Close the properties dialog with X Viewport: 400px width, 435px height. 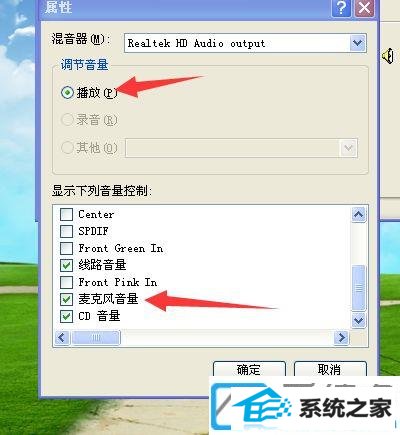click(364, 7)
